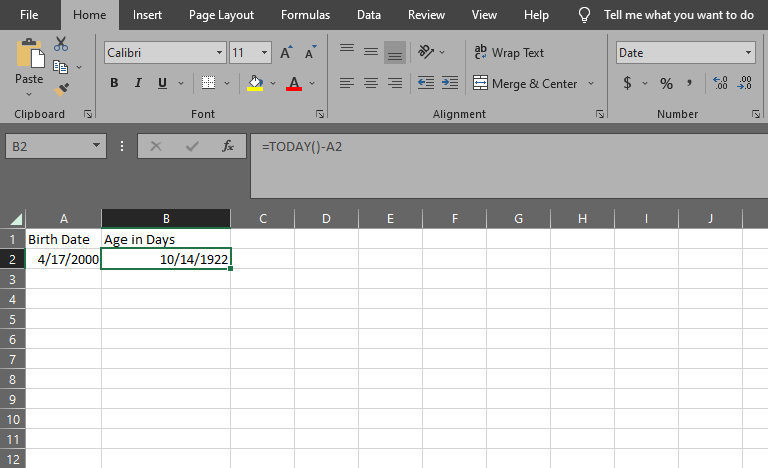Click the Merge & Center button

525,83
